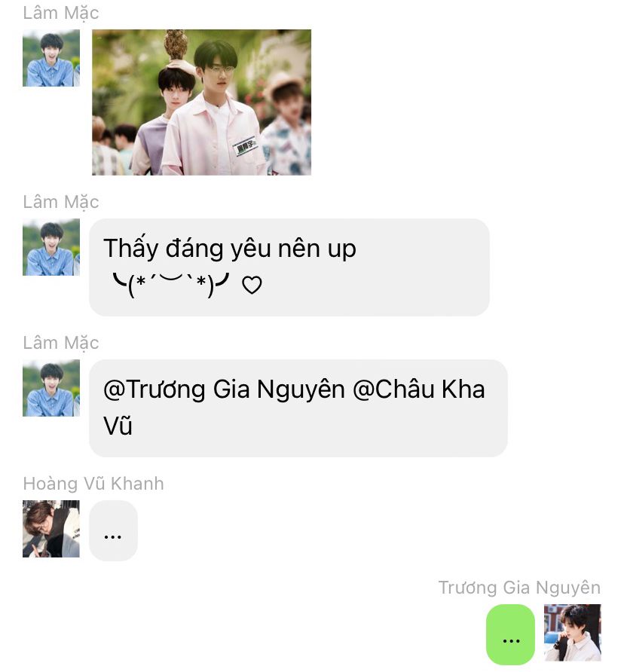Tap Lâm Mặc's avatar beside the shared photo

(x=51, y=58)
